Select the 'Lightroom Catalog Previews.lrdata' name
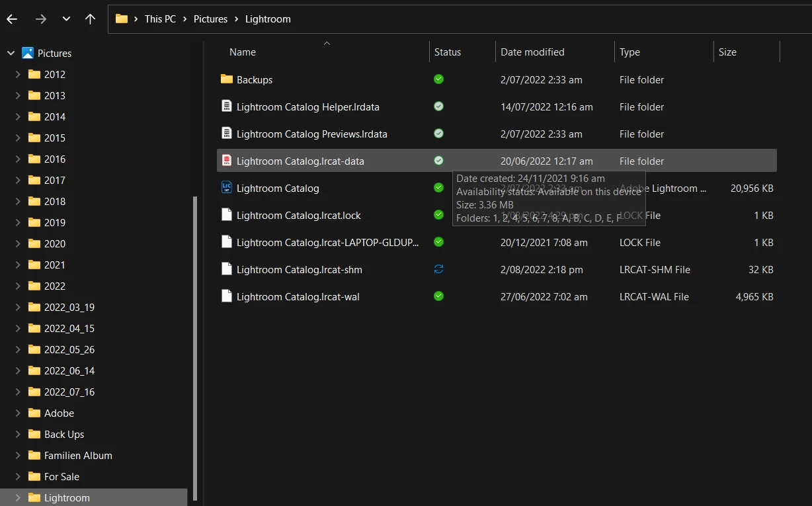The image size is (812, 506). pyautogui.click(x=312, y=134)
